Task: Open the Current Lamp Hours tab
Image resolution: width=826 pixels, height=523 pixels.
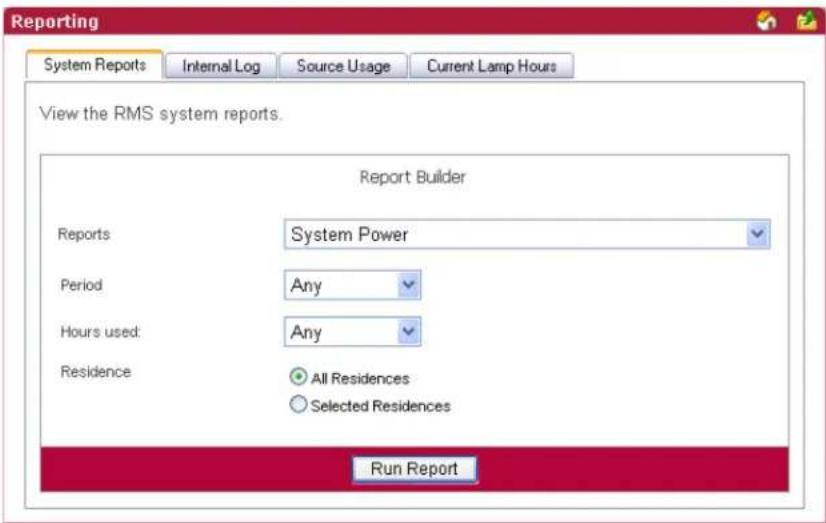Action: tap(491, 66)
